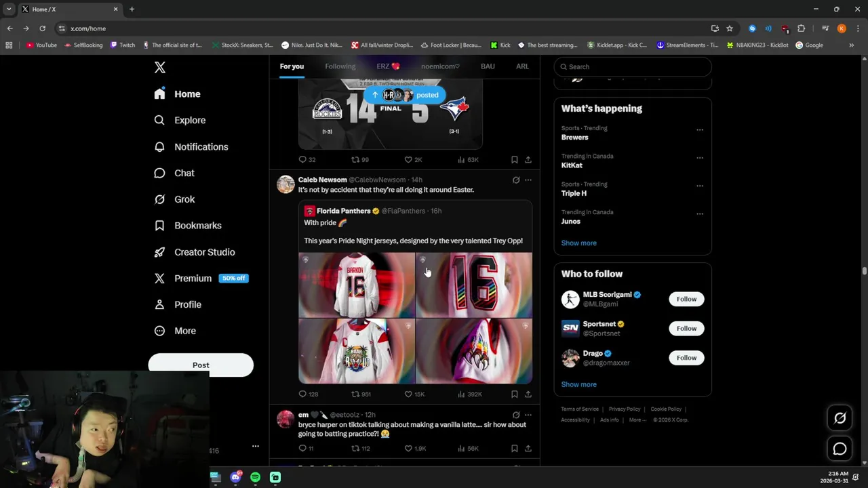Open Grok action on Caleb Newsom post
868x488 pixels.
515,180
